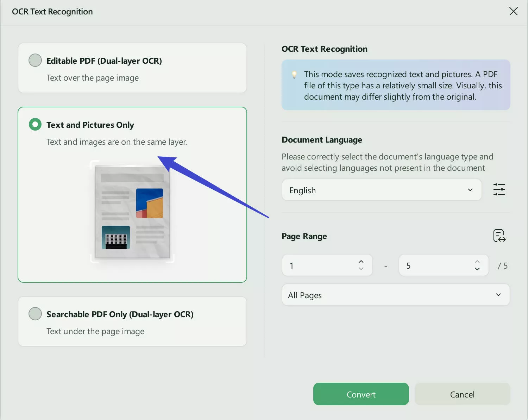Click the Cancel button

[x=462, y=394]
